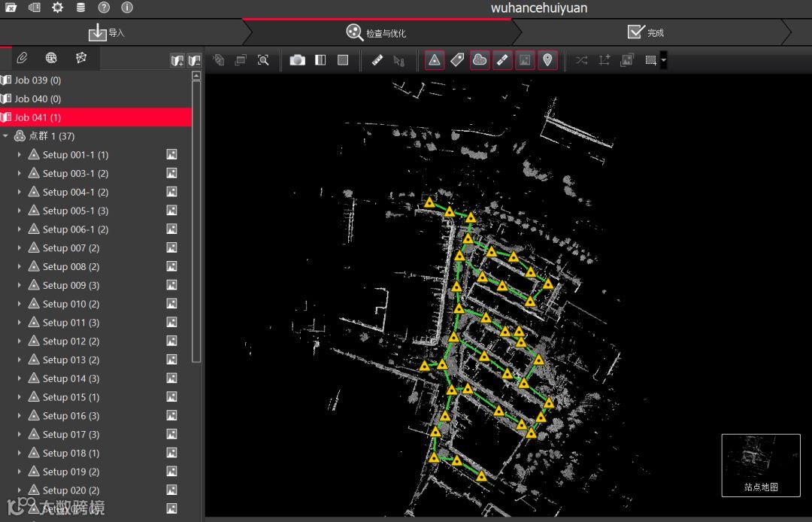Expand the Setup 009 (3) tree node
The image size is (812, 522).
coord(19,286)
